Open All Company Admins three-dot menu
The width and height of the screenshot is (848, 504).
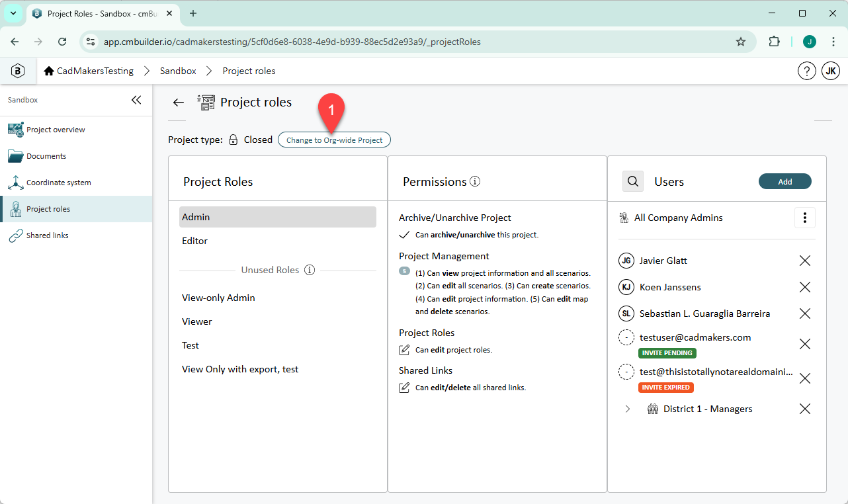[x=805, y=218]
